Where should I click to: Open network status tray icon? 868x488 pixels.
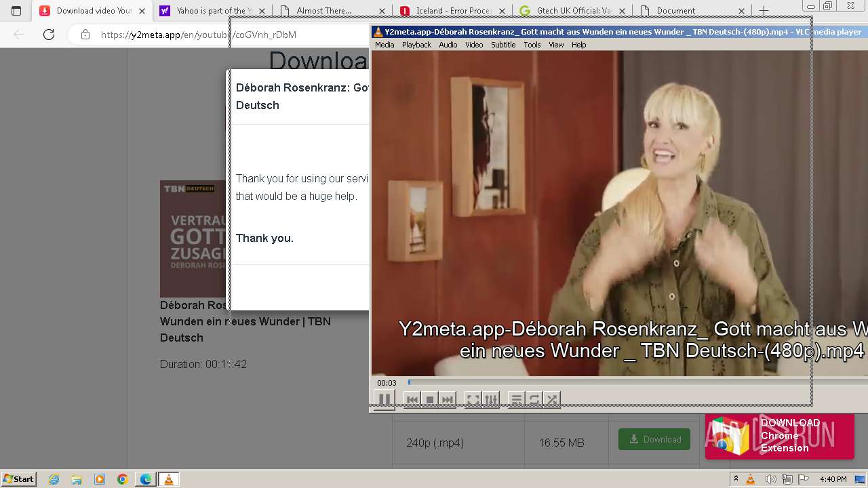tap(787, 479)
